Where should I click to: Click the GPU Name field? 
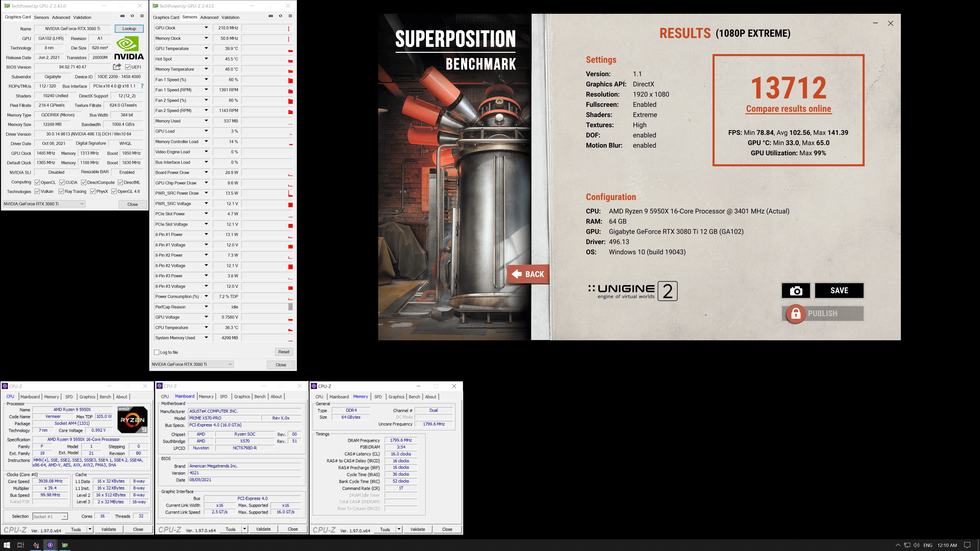click(73, 29)
